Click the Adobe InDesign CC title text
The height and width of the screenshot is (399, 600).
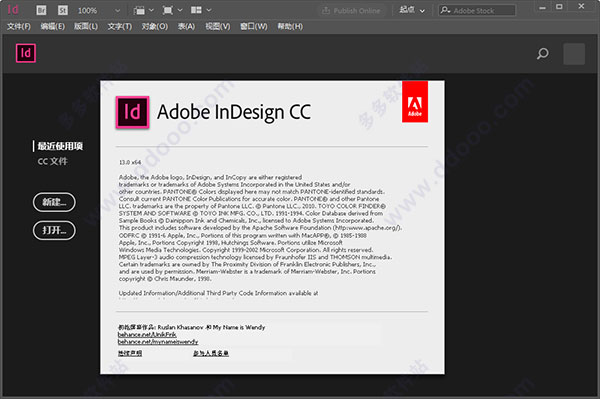[234, 112]
